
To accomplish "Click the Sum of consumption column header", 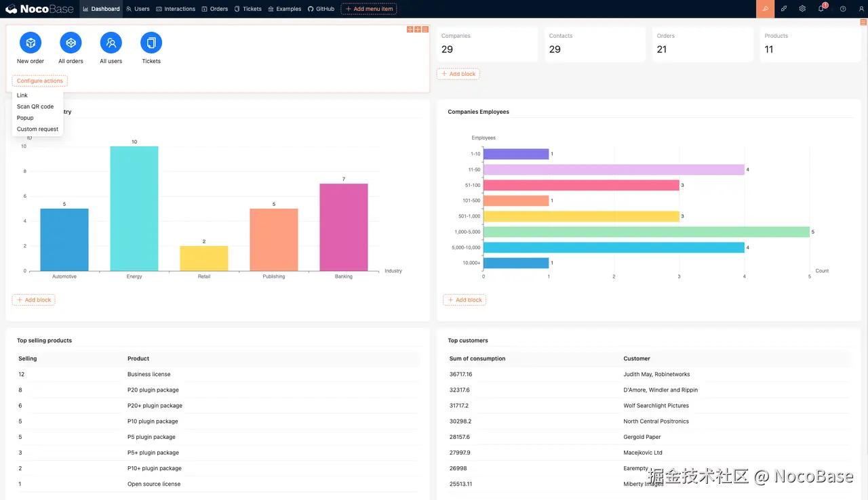I will pos(477,358).
